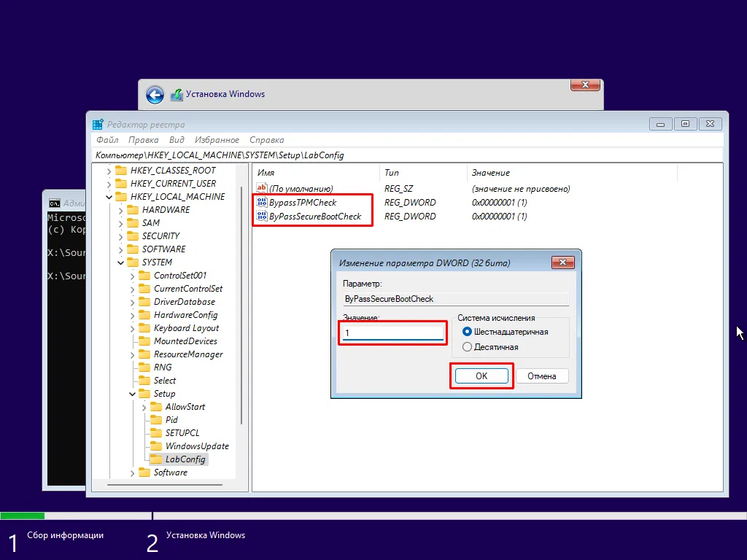Click the (значение не присвоено) cell
Viewport: 747px width, 560px height.
[x=521, y=189]
